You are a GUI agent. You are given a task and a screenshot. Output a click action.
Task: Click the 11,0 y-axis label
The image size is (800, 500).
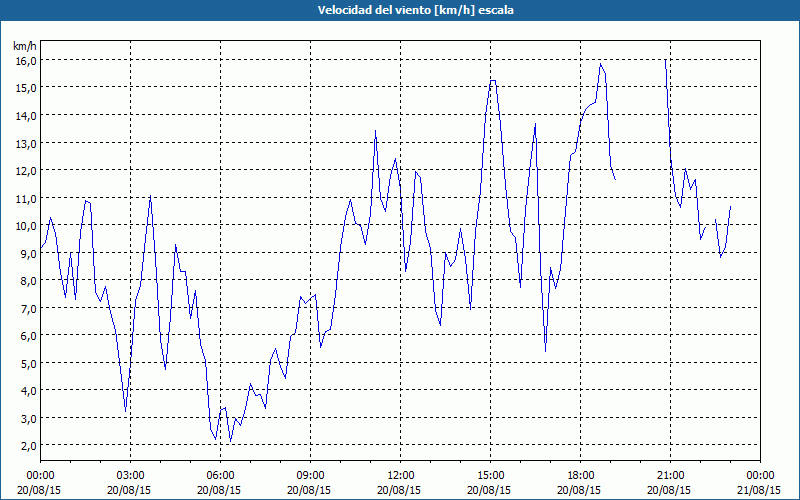[26, 198]
